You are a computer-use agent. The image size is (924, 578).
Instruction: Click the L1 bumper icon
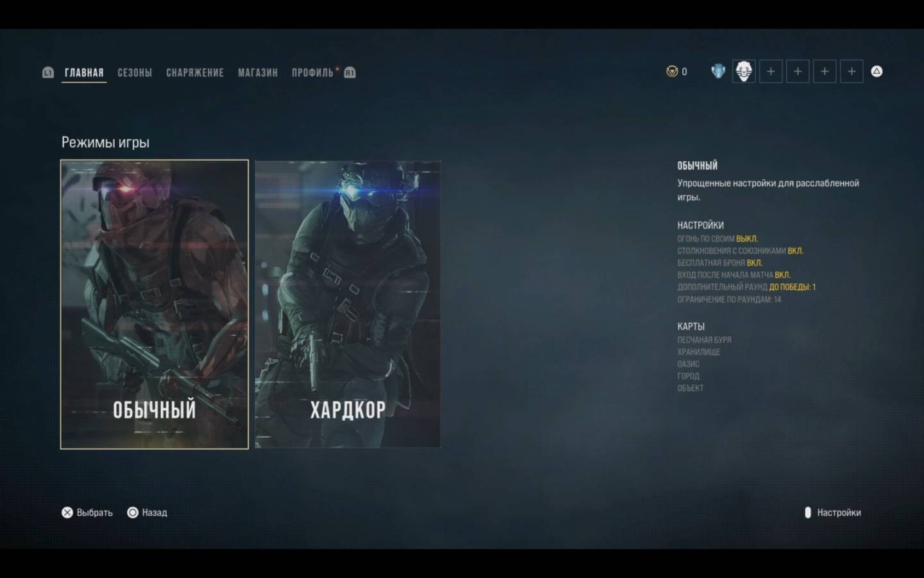coord(48,73)
